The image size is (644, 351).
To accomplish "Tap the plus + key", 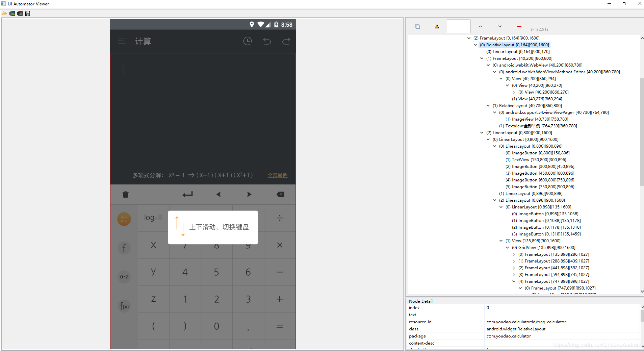I will pos(280,299).
